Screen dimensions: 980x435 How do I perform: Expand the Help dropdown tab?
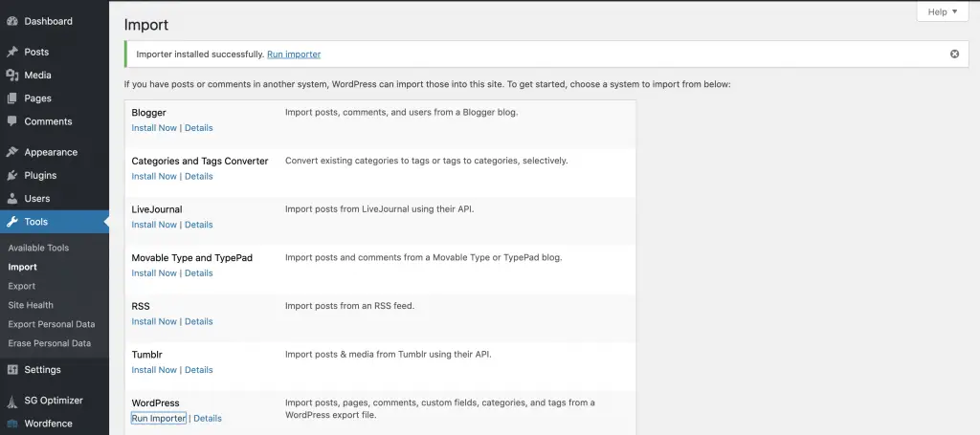942,11
